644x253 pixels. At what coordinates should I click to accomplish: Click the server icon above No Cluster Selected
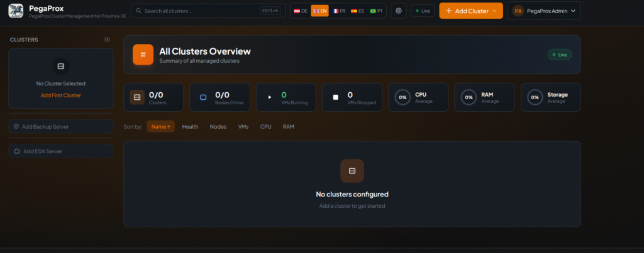(61, 67)
